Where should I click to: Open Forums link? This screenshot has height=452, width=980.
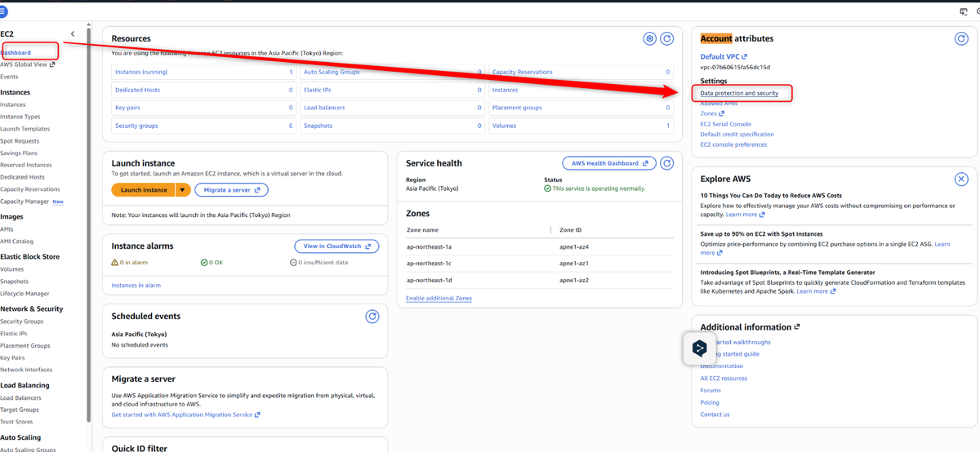point(710,390)
